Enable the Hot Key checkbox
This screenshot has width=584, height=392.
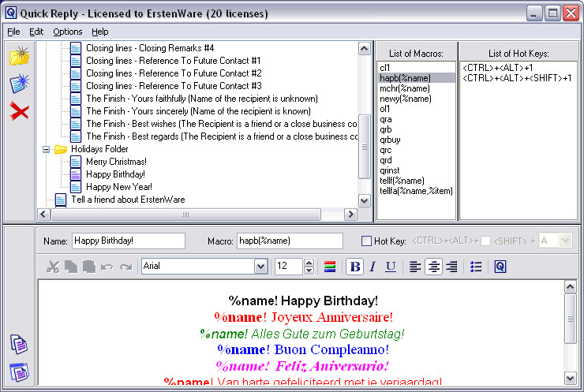[x=366, y=241]
